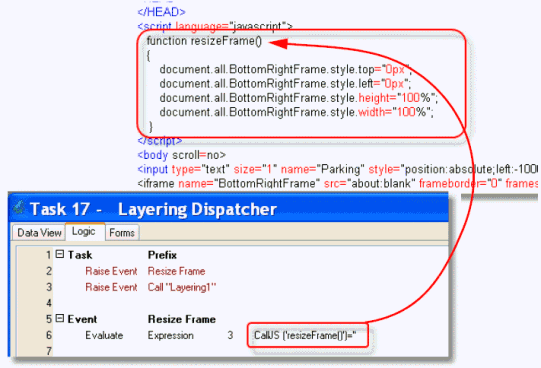Collapse the Task Prefix section

60,255
